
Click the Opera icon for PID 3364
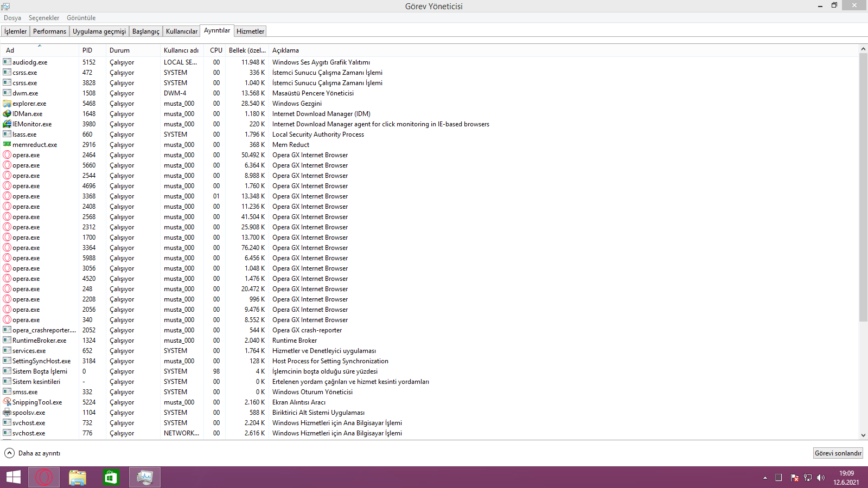coord(7,247)
